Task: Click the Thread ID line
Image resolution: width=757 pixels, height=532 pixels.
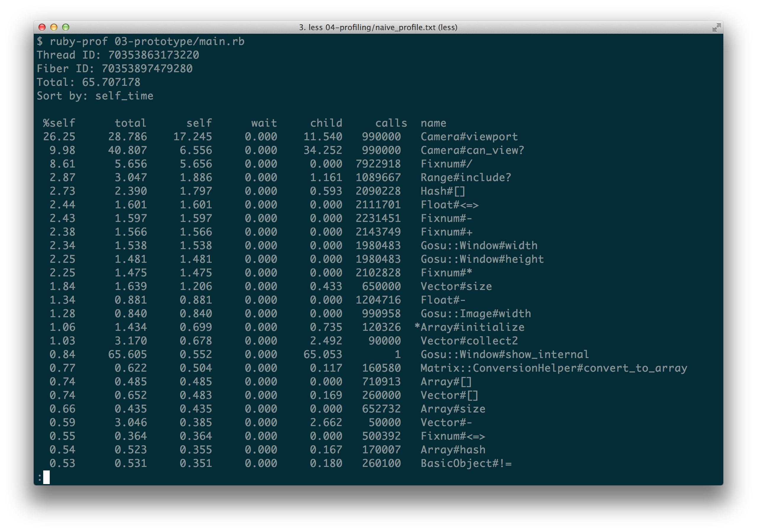Action: (118, 55)
